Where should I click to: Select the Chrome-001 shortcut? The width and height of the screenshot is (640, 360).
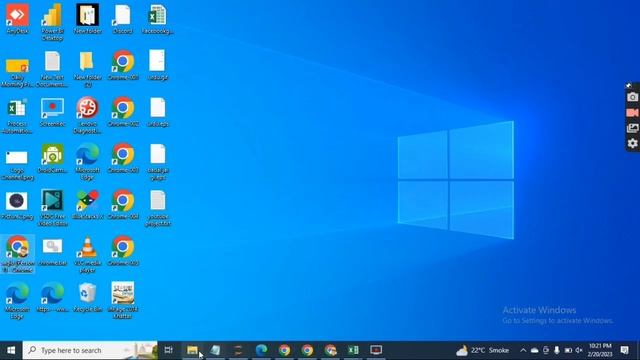122,65
